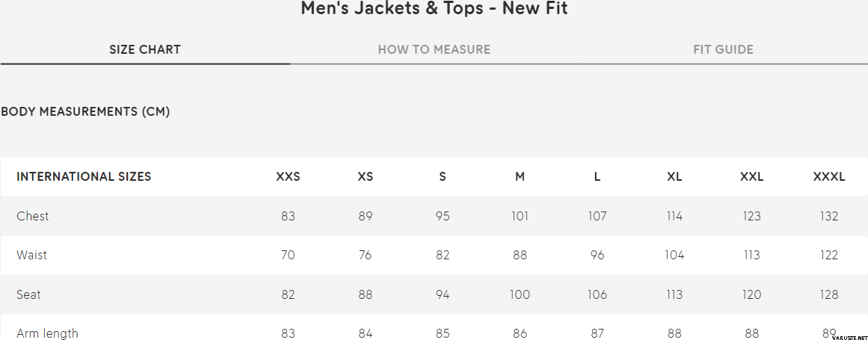Click the M size column header
The height and width of the screenshot is (340, 868).
[x=520, y=177]
